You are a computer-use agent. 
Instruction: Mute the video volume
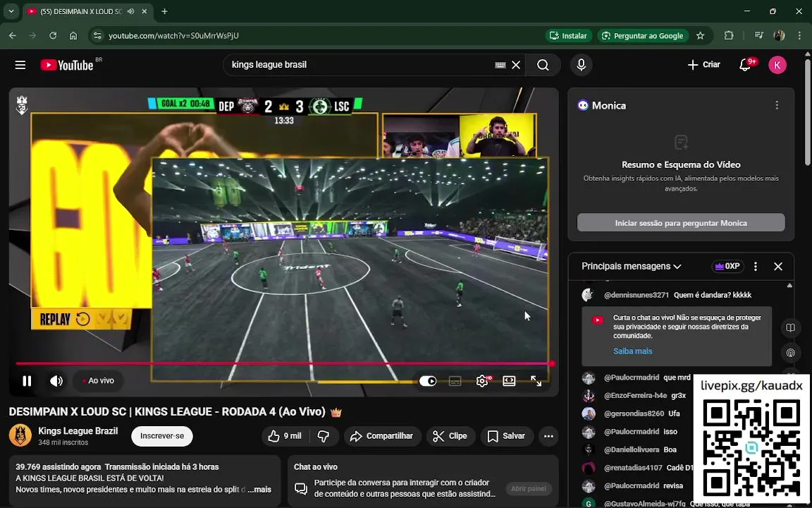(56, 381)
